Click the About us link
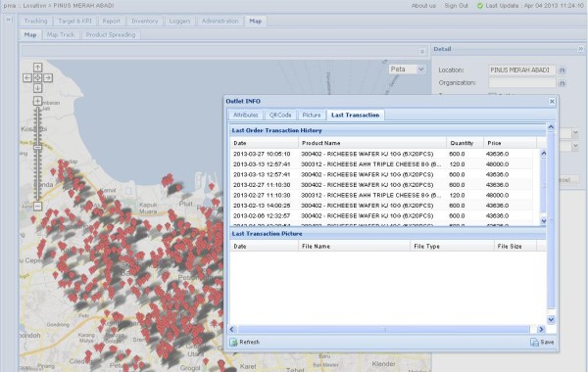This screenshot has width=588, height=372. click(x=423, y=6)
